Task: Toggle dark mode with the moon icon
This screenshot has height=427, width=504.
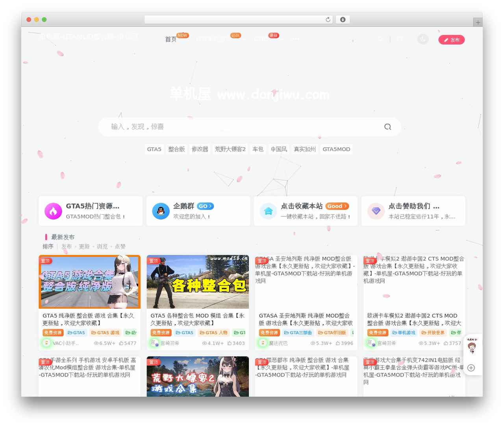Action: coord(423,39)
